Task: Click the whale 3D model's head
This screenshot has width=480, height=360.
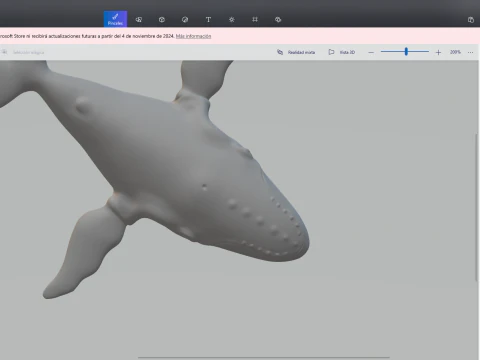Action: click(x=260, y=213)
